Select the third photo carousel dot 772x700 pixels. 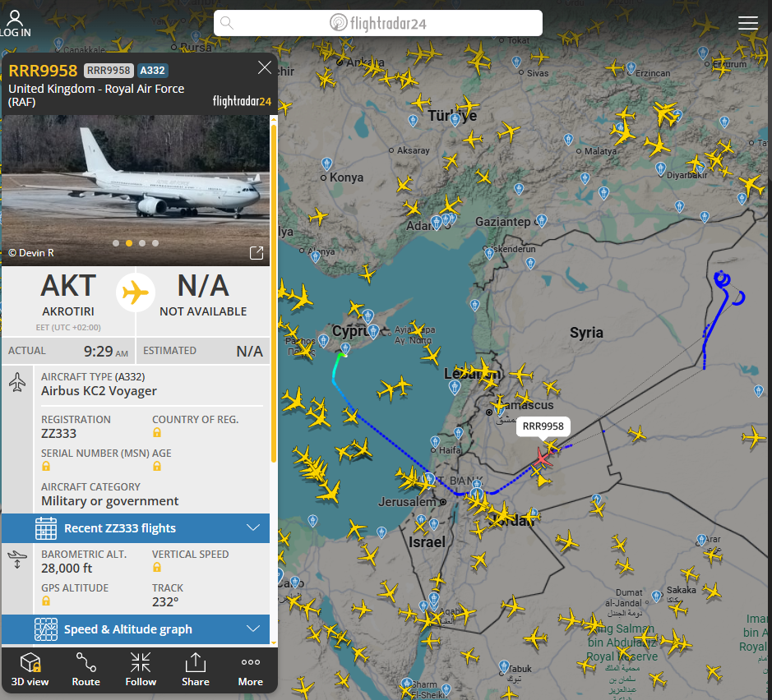[142, 243]
